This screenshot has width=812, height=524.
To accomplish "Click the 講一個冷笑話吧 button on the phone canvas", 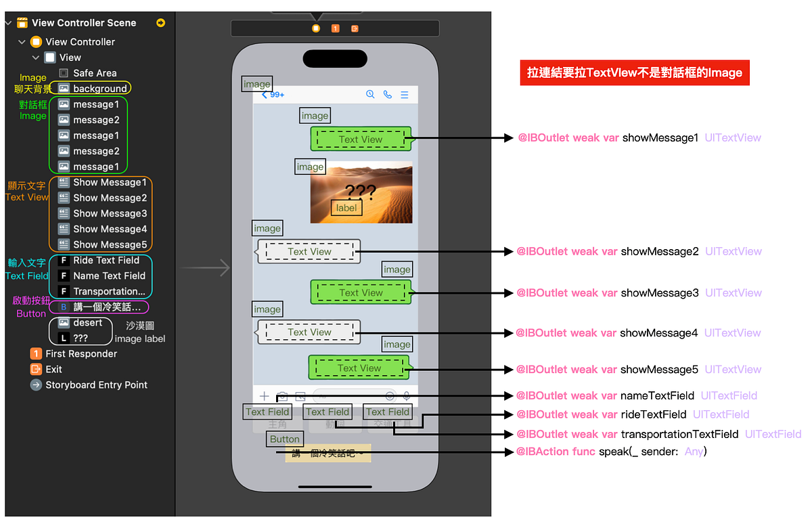I will (328, 452).
